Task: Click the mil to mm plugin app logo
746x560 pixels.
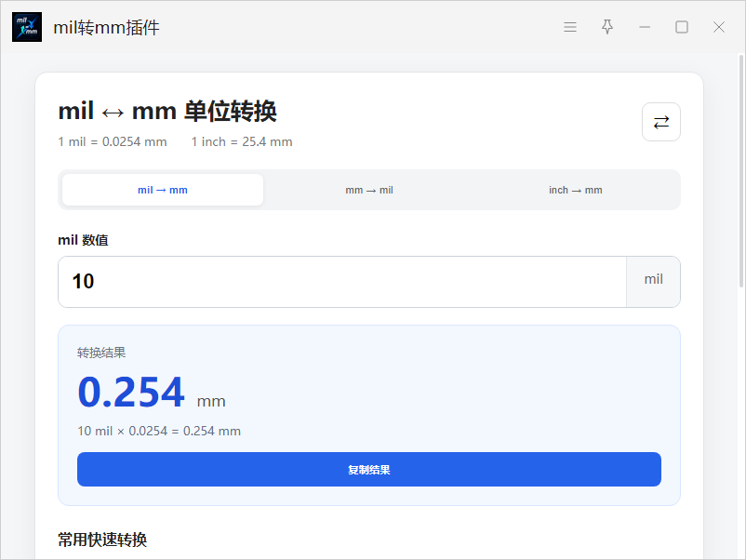Action: (x=27, y=27)
